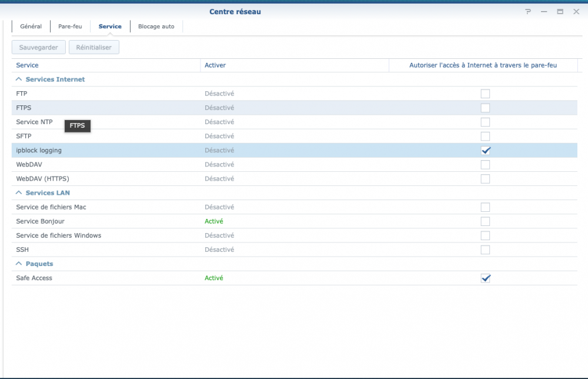Minimize the Centre réseau window
Image resolution: width=588 pixels, height=379 pixels.
(x=544, y=12)
